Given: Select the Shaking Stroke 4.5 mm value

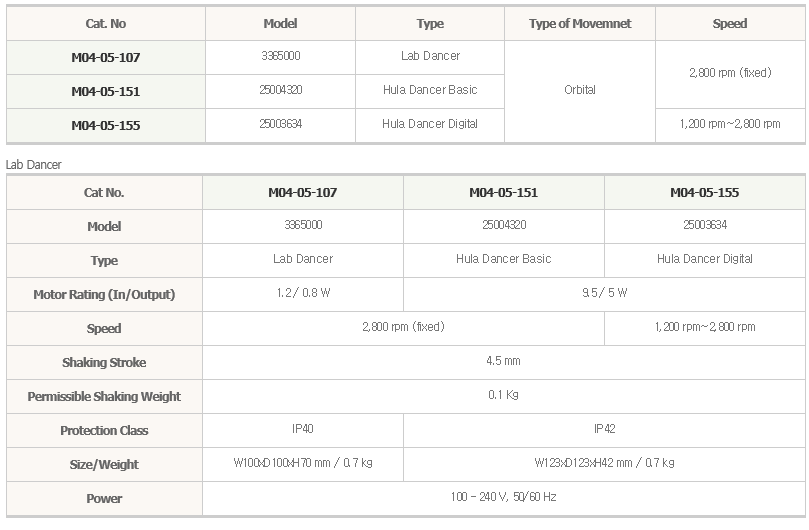Looking at the screenshot, I should (504, 361).
